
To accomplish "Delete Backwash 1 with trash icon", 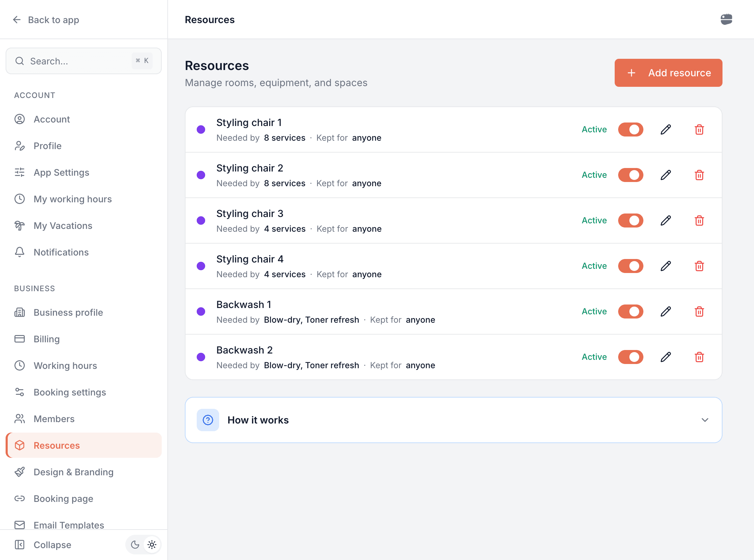I will [699, 311].
